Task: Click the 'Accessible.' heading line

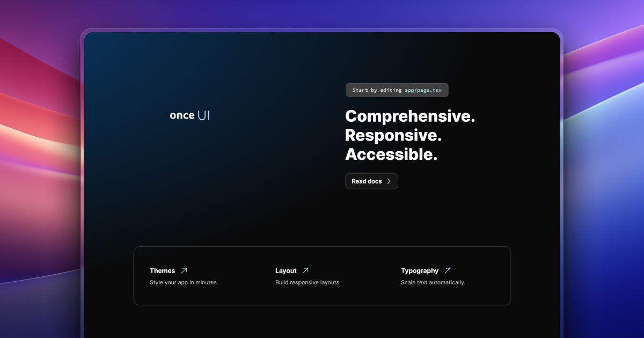Action: 391,155
